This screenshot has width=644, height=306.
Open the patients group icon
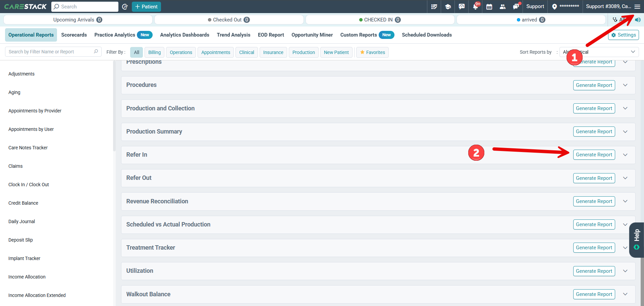(502, 7)
